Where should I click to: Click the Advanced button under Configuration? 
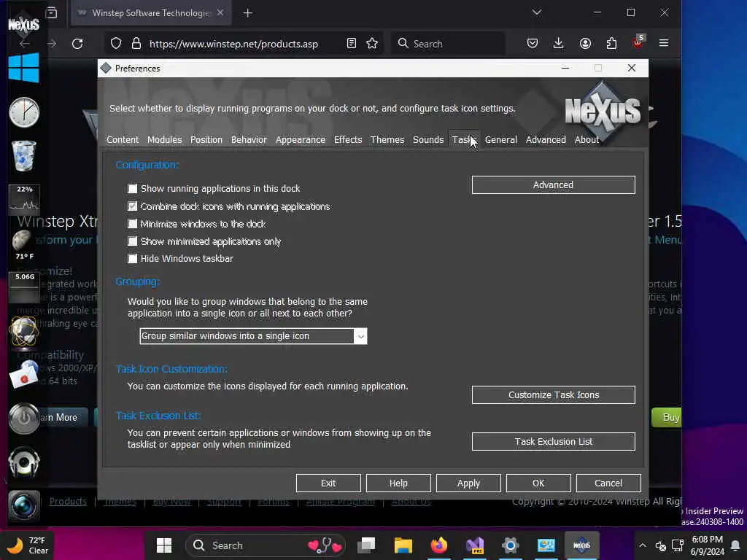pos(553,184)
